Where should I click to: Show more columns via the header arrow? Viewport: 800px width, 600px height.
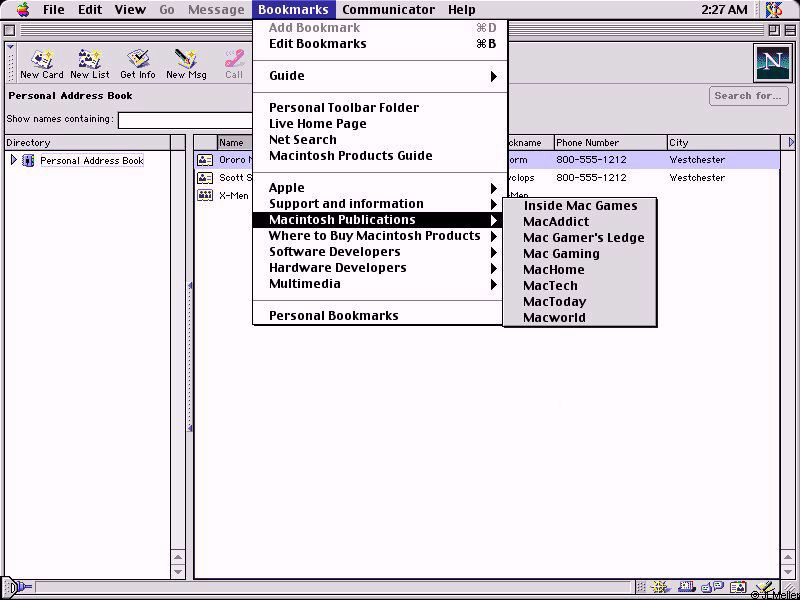(791, 142)
